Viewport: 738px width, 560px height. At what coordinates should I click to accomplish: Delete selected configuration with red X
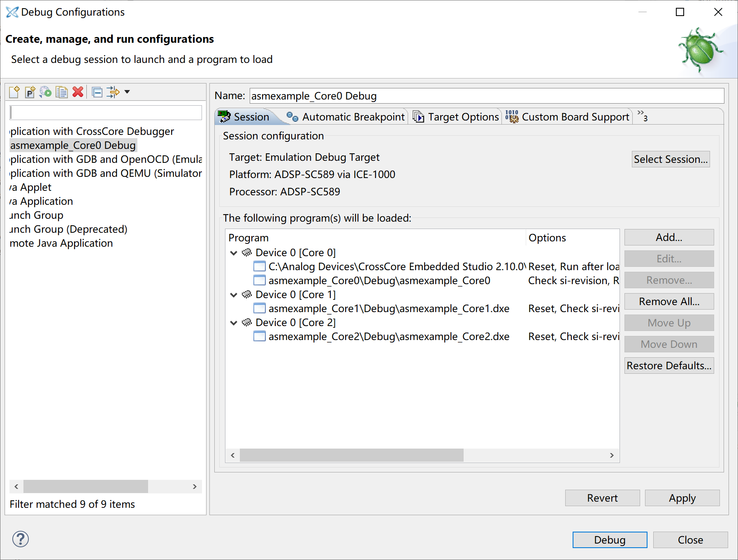click(78, 92)
